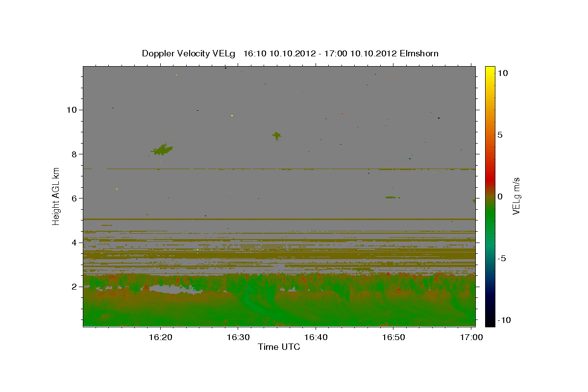The width and height of the screenshot is (588, 392).
Task: Click the 'Height AGL km' axis label
Action: [x=56, y=196]
